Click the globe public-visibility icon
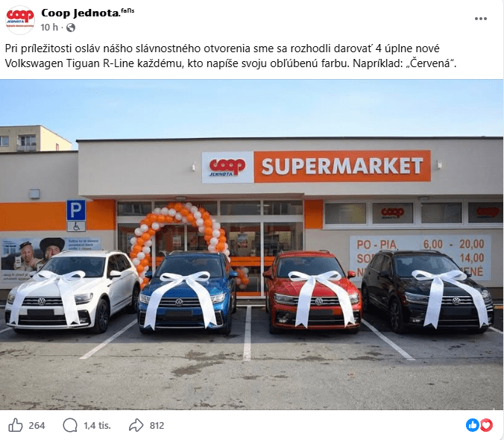Viewport: 504px width, 440px height. point(71,28)
